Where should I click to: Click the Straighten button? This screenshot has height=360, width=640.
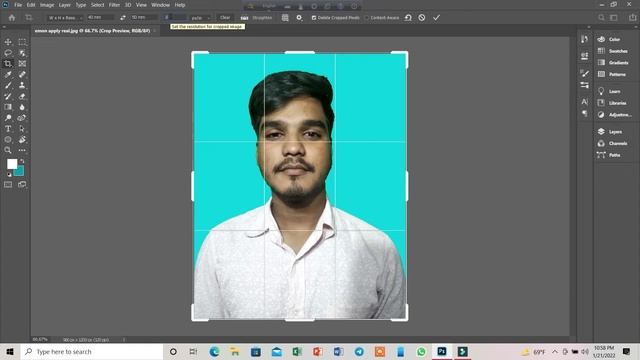(x=256, y=18)
